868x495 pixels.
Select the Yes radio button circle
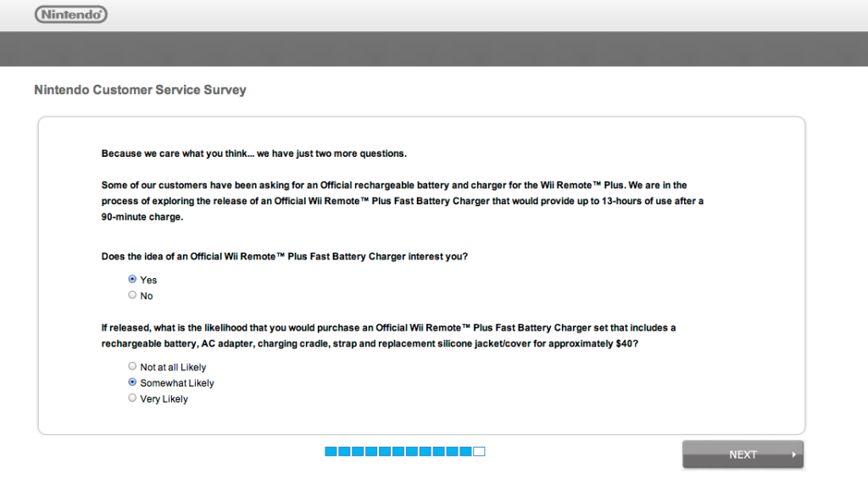pos(132,279)
